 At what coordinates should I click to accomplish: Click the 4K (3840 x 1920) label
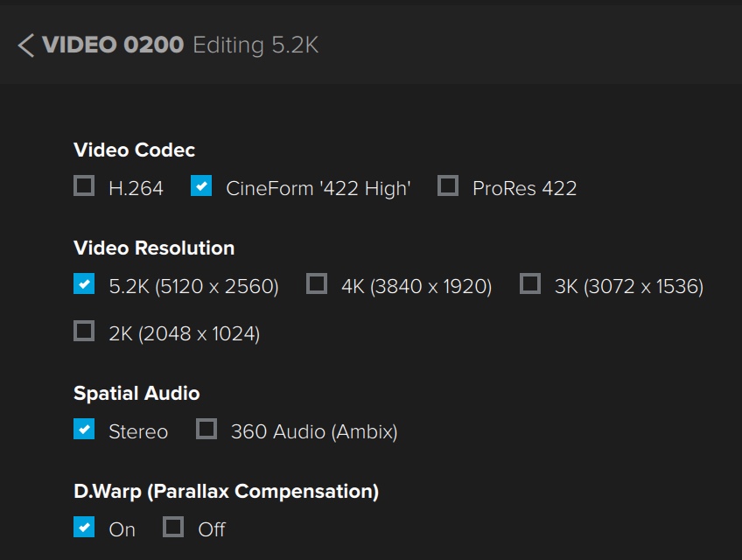[416, 286]
